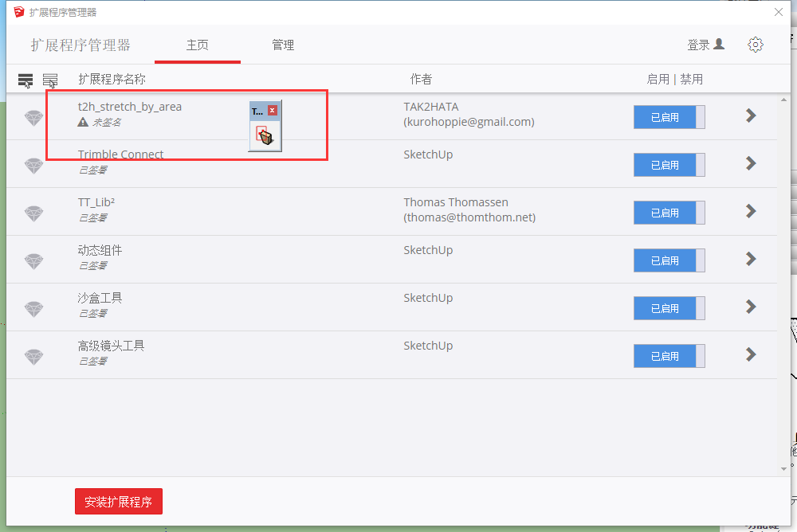Click the scrollbar up arrow
This screenshot has height=532, width=797.
coord(783,100)
